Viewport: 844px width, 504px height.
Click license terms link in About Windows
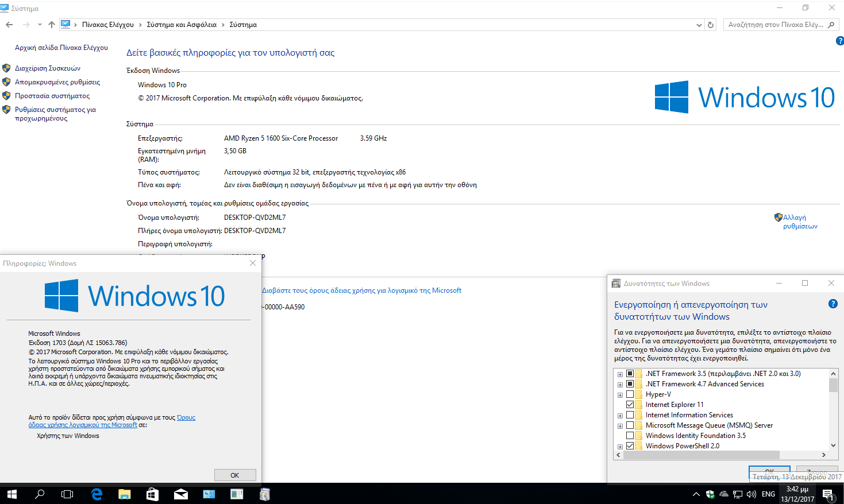112,421
